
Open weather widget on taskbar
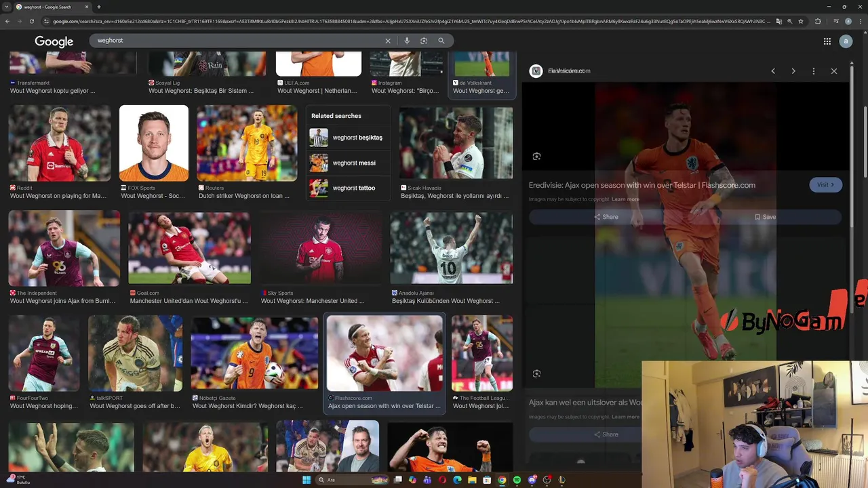[17, 480]
